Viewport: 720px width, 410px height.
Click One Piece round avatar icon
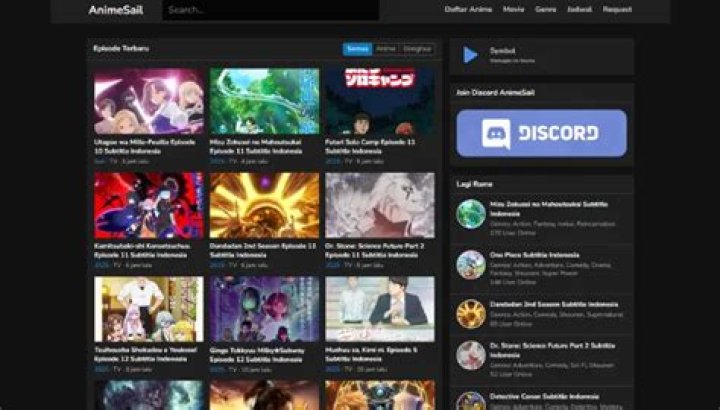[x=471, y=265]
